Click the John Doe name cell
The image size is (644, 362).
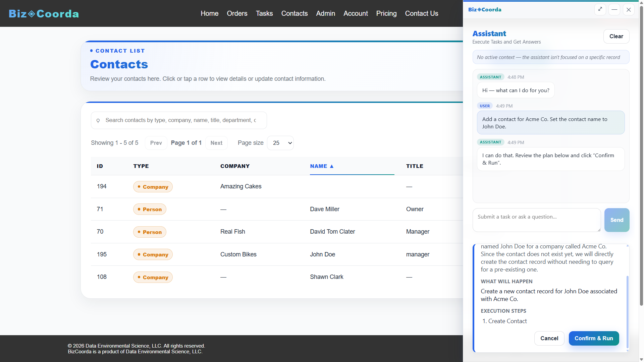click(x=323, y=254)
